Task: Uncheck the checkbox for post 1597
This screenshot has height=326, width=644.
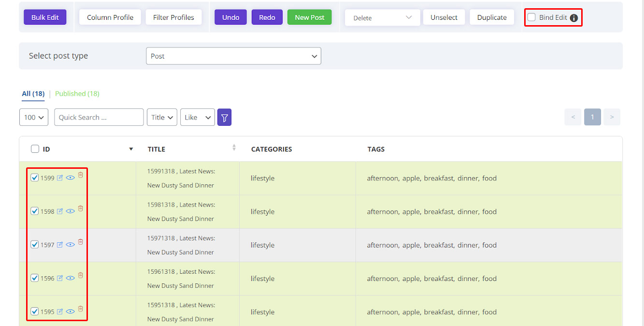Action: [35, 245]
